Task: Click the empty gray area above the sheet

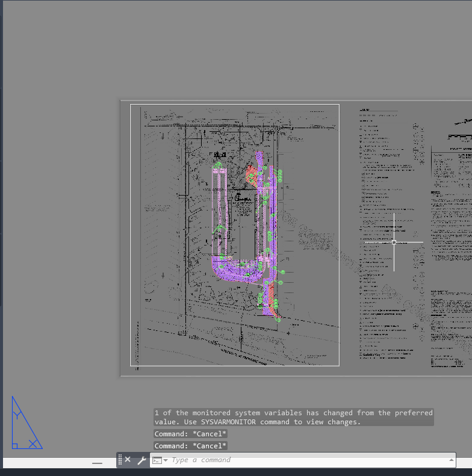Action: tap(241, 48)
